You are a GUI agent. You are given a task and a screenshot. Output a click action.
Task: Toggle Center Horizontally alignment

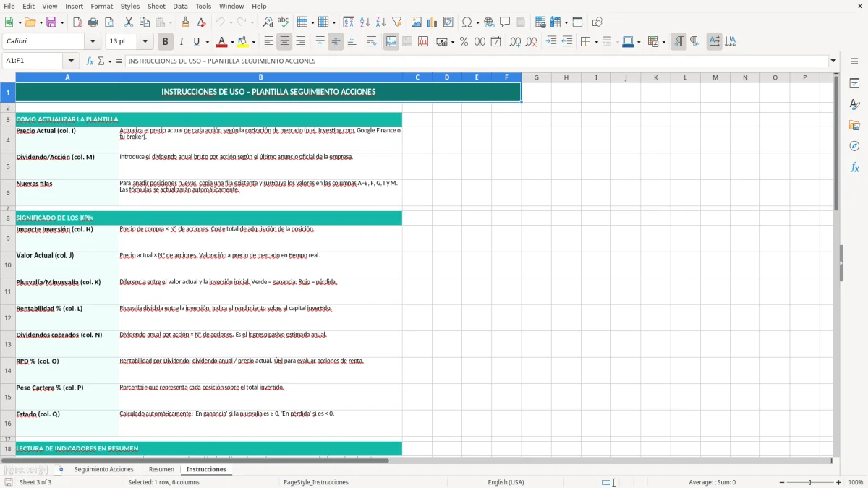tap(284, 42)
